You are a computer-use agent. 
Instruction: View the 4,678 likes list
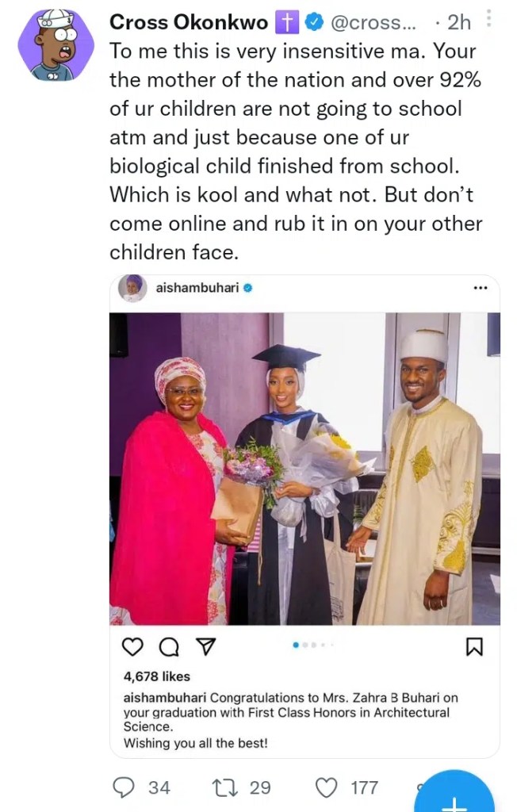(x=157, y=676)
